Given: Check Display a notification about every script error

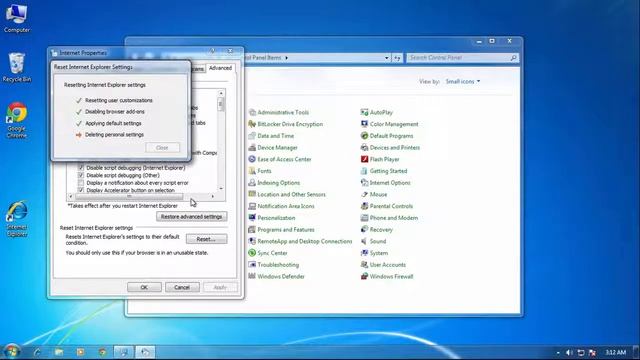Looking at the screenshot, I should point(81,183).
